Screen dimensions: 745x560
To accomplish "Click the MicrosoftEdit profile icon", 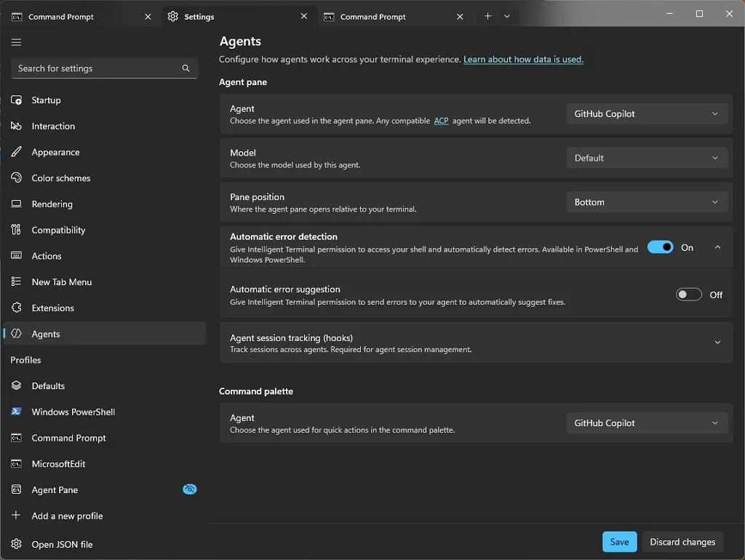I will pos(16,463).
